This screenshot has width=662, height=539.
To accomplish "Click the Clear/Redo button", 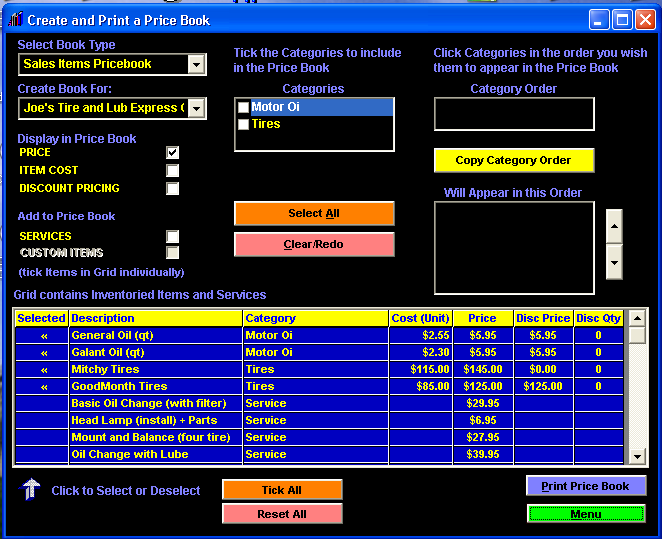I will 314,244.
